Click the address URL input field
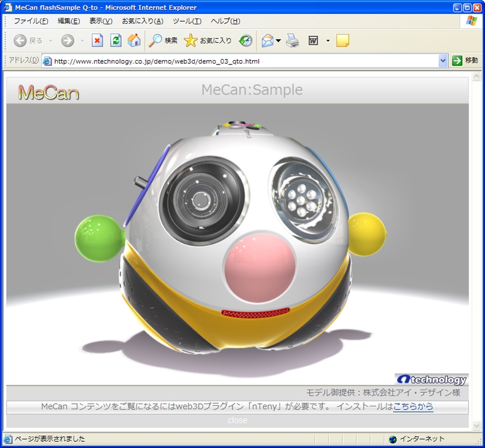Viewport: 485px width, 448px height. point(246,61)
